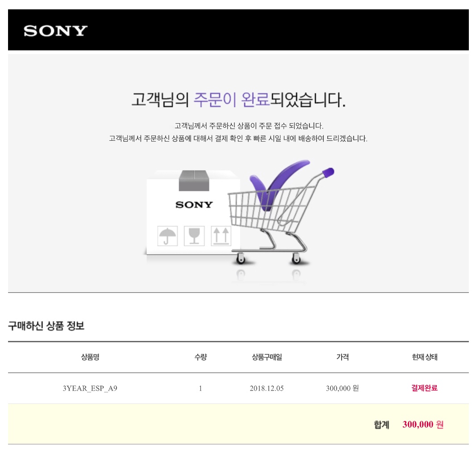Click the 구매하신 상품 정보 heading
The width and height of the screenshot is (476, 458).
[x=46, y=326]
